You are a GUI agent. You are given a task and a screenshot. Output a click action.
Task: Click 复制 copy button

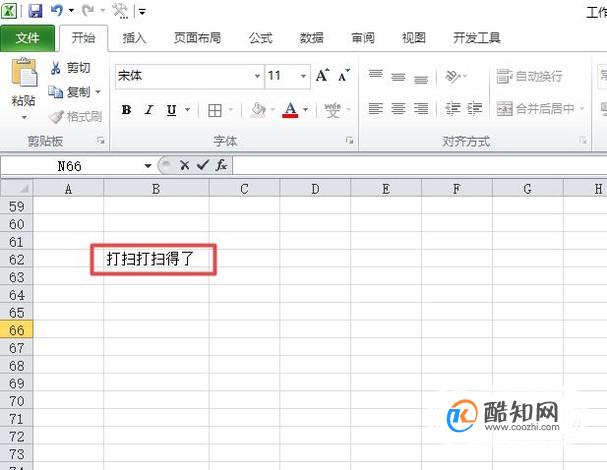(69, 92)
